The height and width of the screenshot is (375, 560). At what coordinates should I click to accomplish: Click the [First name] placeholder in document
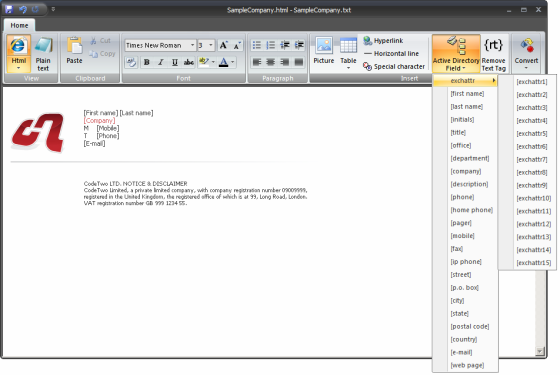[101, 113]
